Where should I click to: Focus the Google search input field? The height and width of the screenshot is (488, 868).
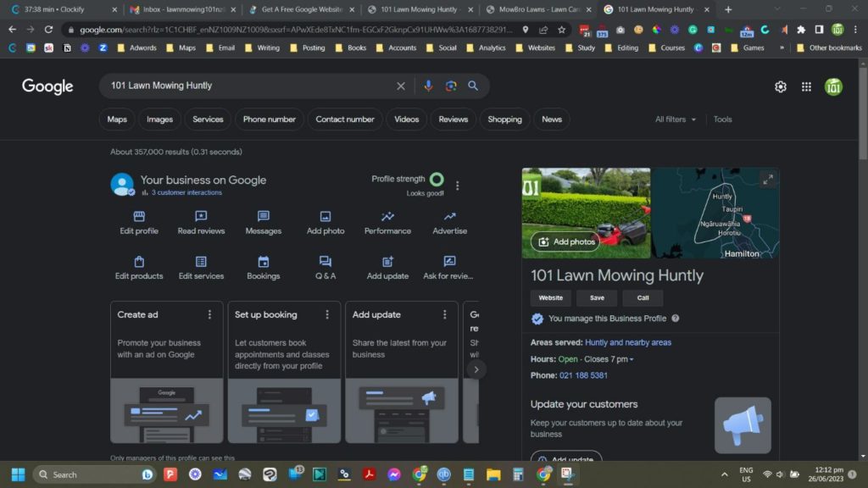coord(249,86)
